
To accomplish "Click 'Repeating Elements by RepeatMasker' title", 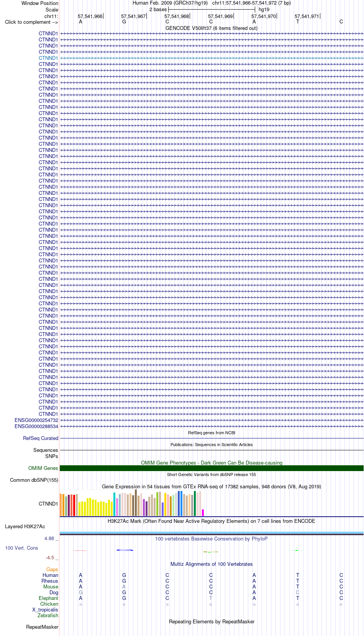I will (212, 621).
